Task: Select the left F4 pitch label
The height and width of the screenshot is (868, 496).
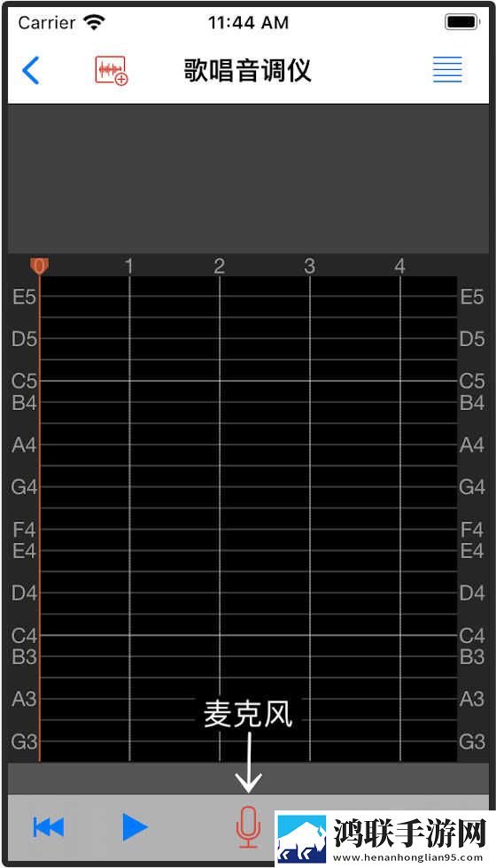Action: (25, 530)
